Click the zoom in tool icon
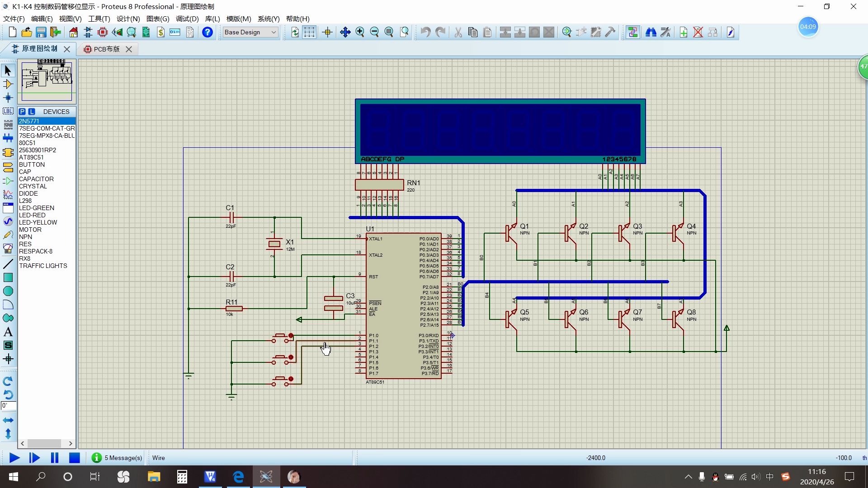Screen dimensions: 868x488 (359, 32)
